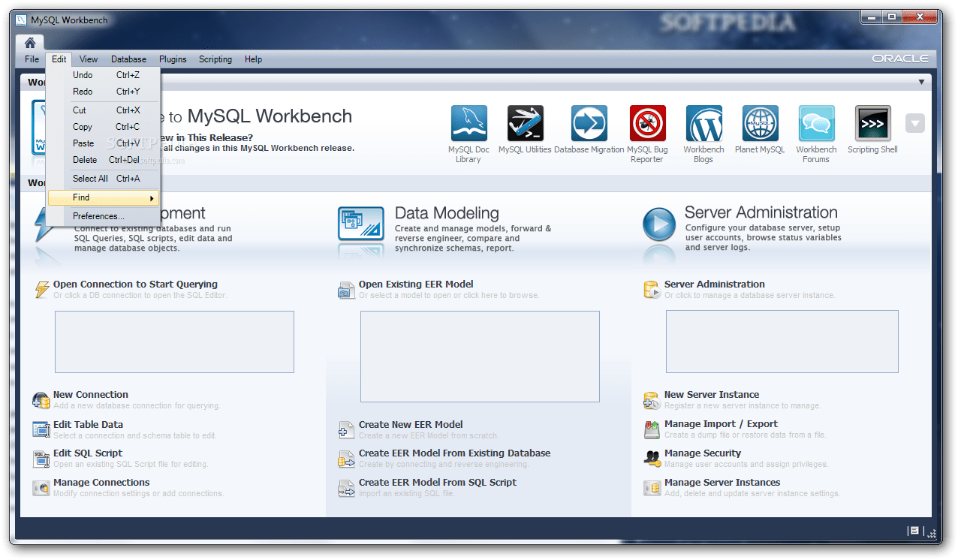Click the Open Existing EER Model link
This screenshot has width=958, height=560.
click(x=416, y=285)
